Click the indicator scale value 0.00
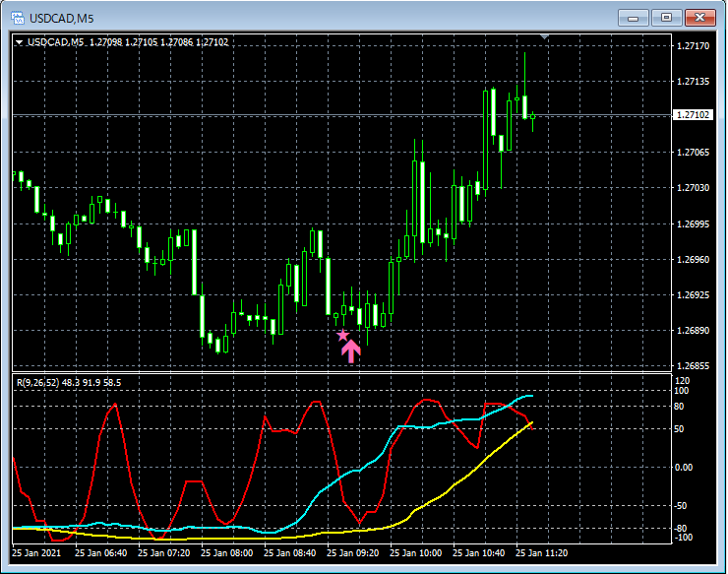728x574 pixels. tap(684, 467)
